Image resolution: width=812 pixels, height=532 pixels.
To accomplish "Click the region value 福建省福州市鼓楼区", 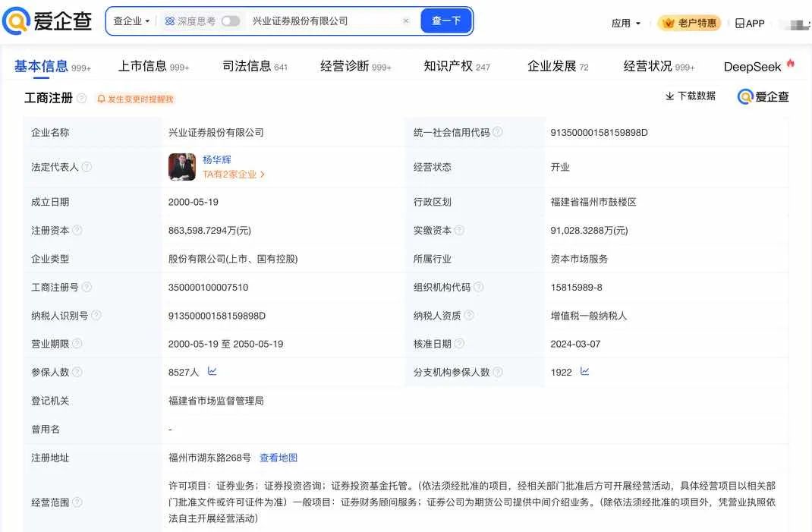I will pyautogui.click(x=593, y=202).
